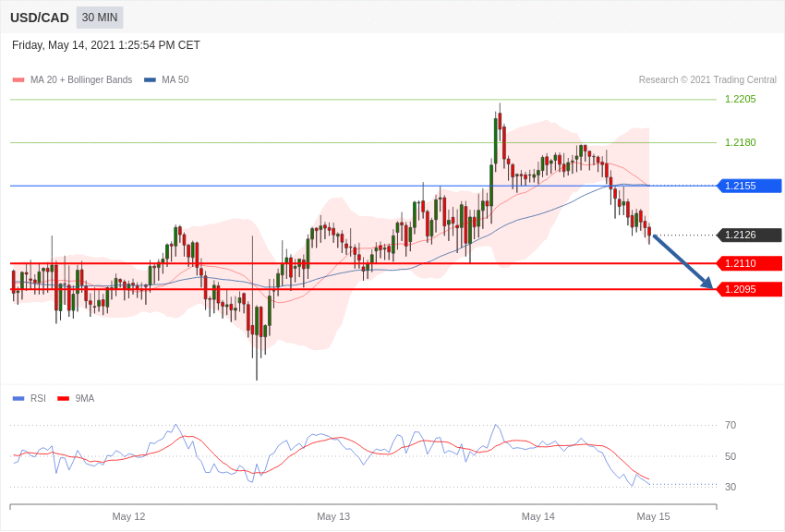Click the 'RSI' legend label
The width and height of the screenshot is (785, 532).
pyautogui.click(x=38, y=398)
